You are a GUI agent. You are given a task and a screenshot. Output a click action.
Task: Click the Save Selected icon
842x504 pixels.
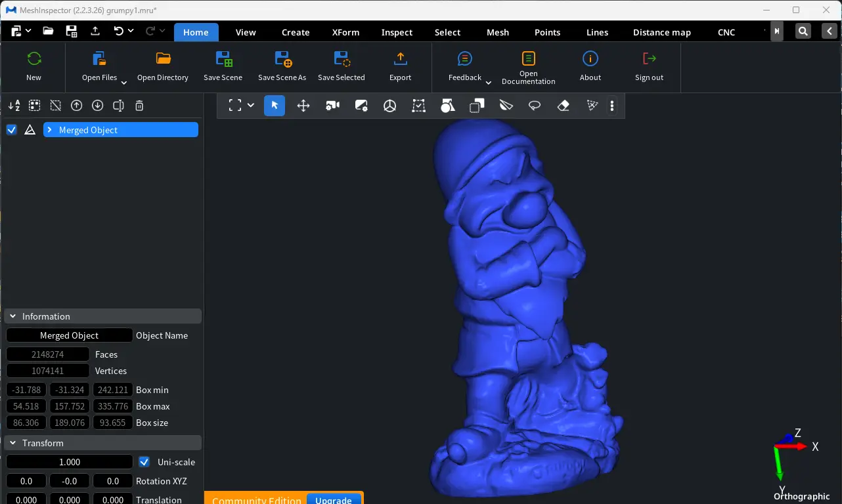[x=342, y=58]
